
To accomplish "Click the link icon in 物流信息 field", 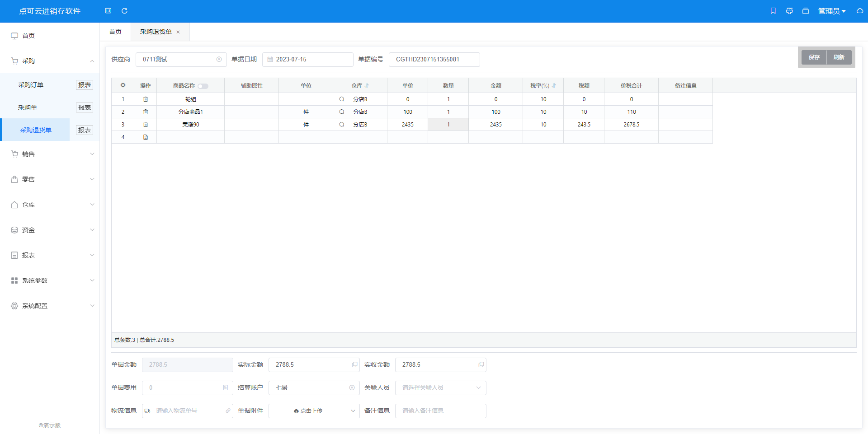I will click(x=228, y=411).
